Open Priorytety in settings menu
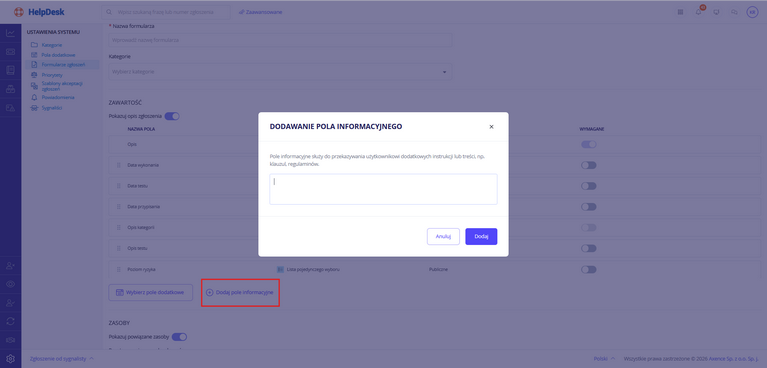Screen dimensions: 767x368 (x=52, y=75)
